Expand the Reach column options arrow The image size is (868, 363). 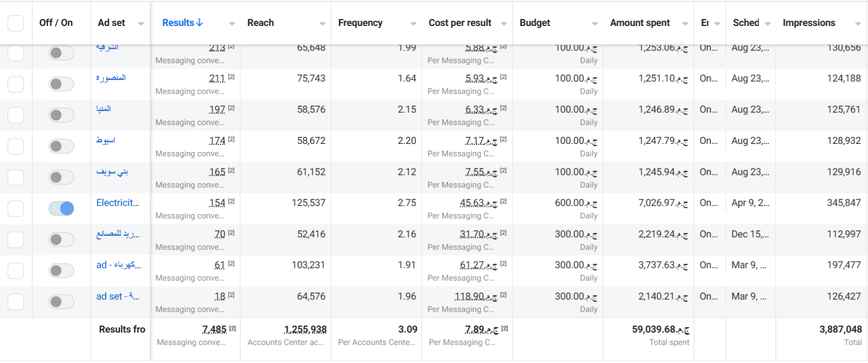tap(323, 24)
